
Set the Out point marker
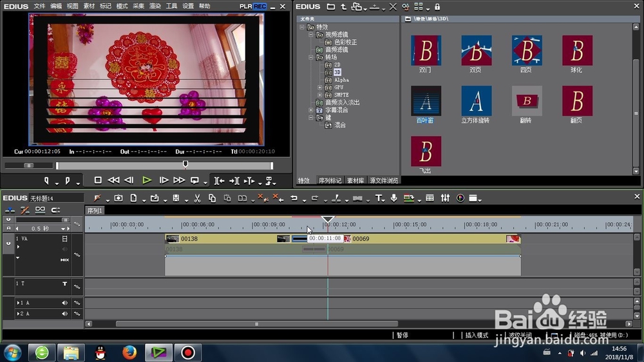[68, 180]
